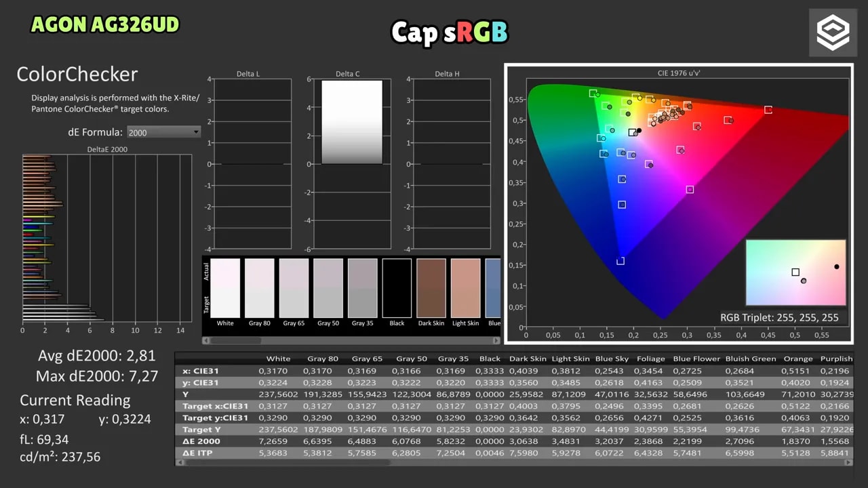The image size is (868, 488).
Task: Click ΔE 2000 value 7,2659 for White
Action: [273, 441]
